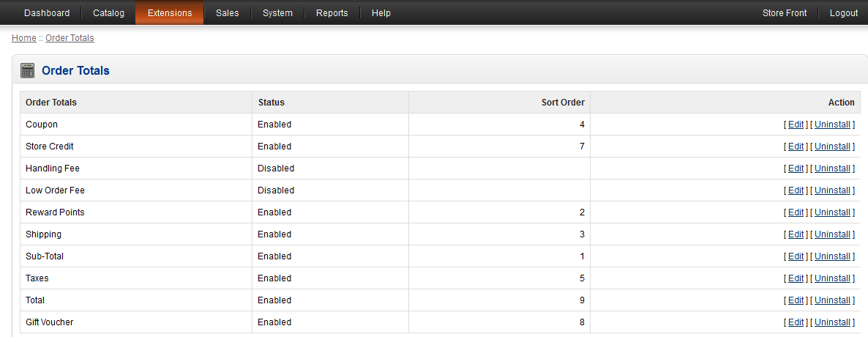
Task: Log out of the admin panel
Action: pyautogui.click(x=844, y=13)
